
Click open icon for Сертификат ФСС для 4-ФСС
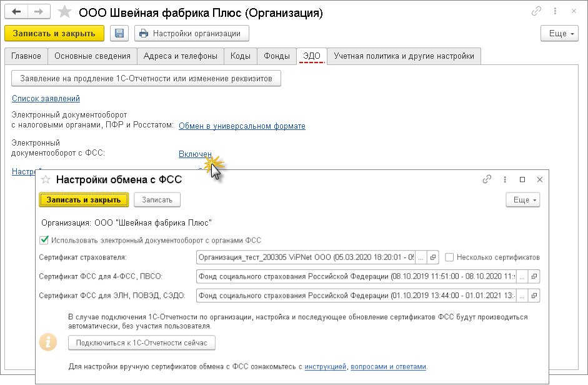tap(534, 276)
